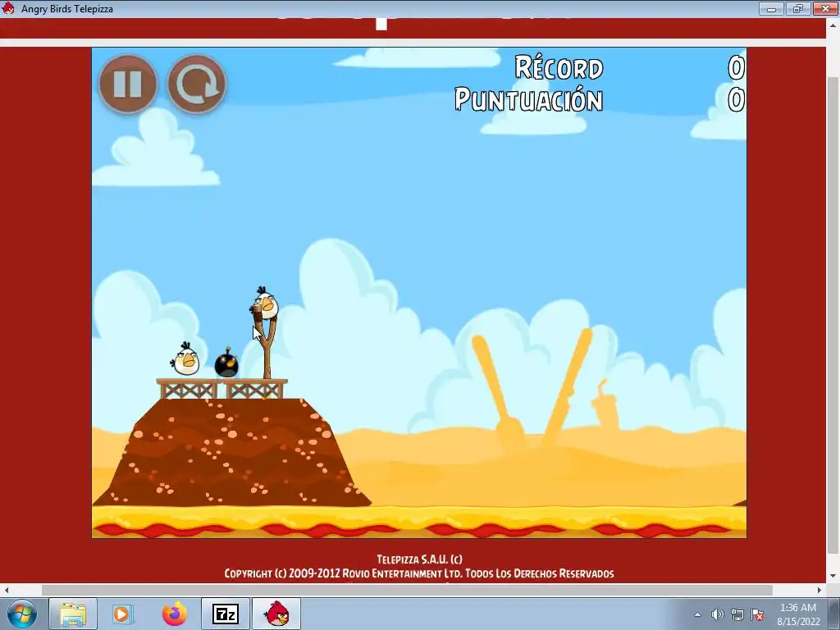The height and width of the screenshot is (630, 840).
Task: Click the horizontal scrollbar right arrow
Action: pos(819,590)
